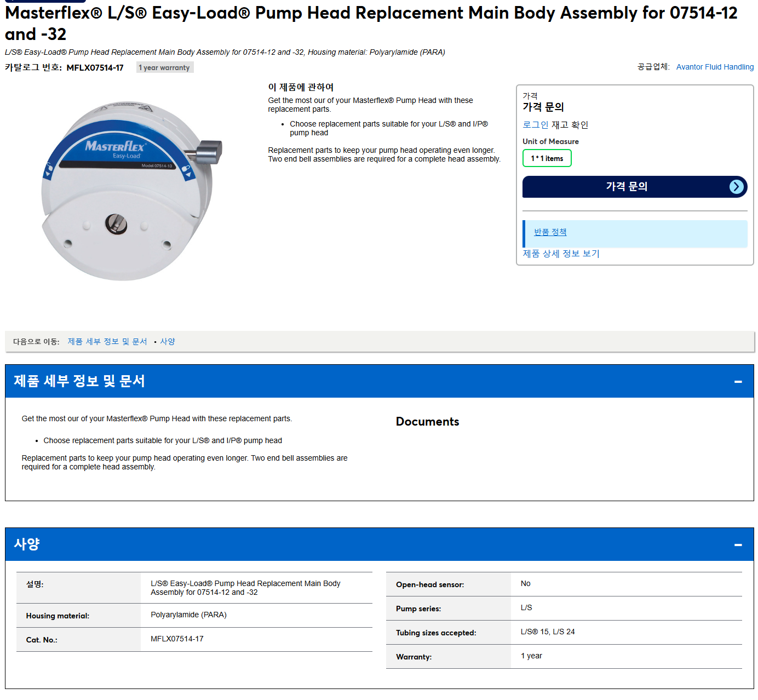
Task: Click the Open-head sensor label
Action: pos(430,585)
